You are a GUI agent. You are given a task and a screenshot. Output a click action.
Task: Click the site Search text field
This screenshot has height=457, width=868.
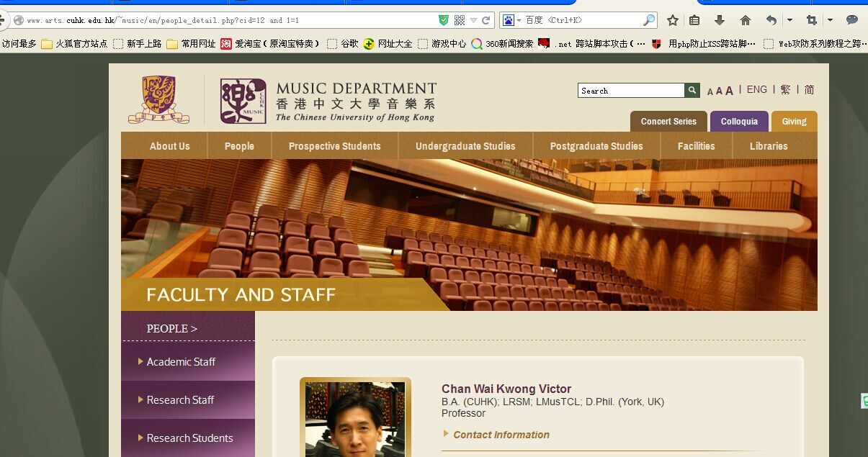[631, 90]
